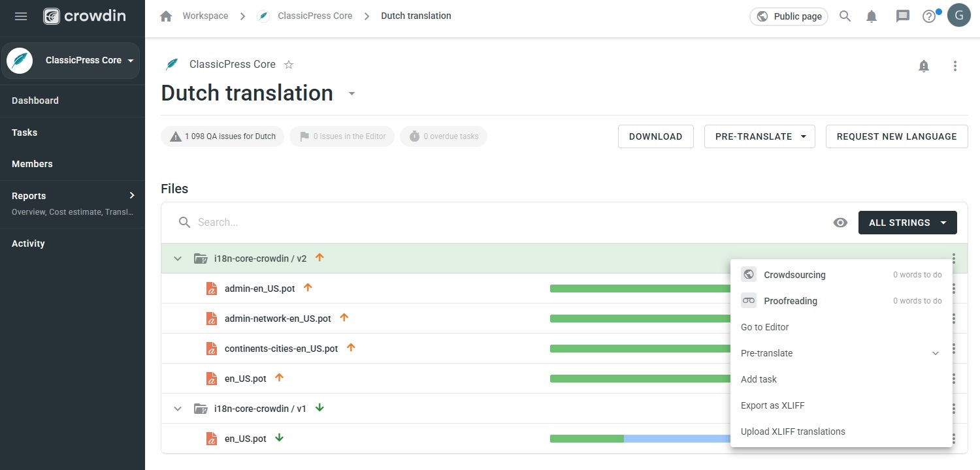Open the help question-mark icon
The width and height of the screenshot is (980, 470).
(928, 16)
